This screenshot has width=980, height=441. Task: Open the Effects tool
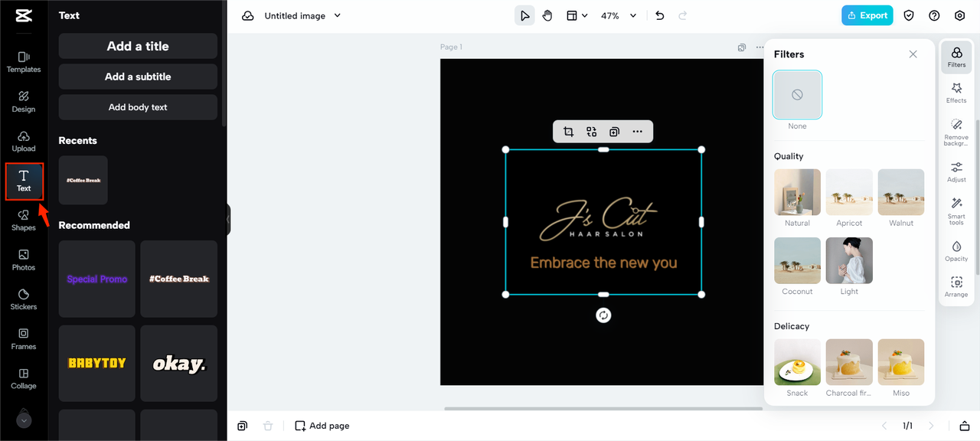pos(956,93)
